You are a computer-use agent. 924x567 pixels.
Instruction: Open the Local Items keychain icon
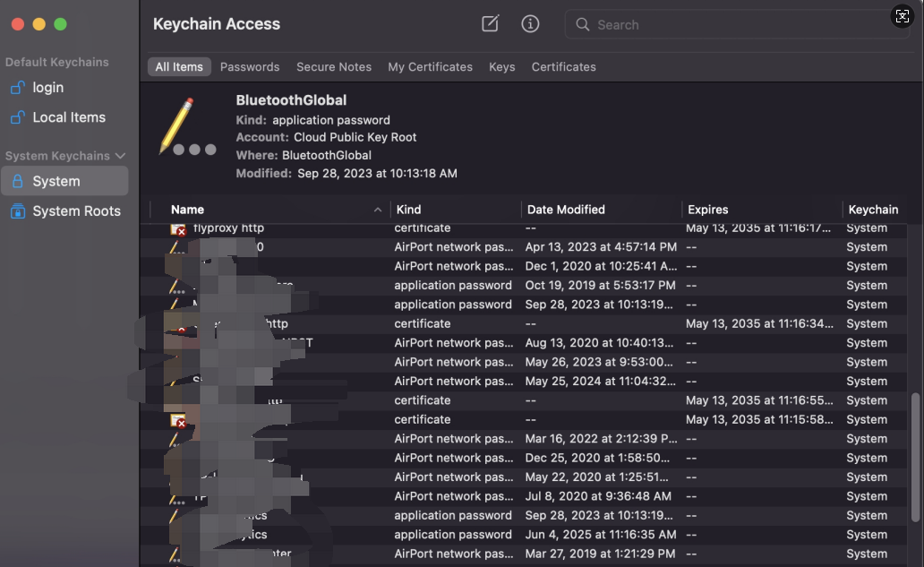(x=18, y=117)
